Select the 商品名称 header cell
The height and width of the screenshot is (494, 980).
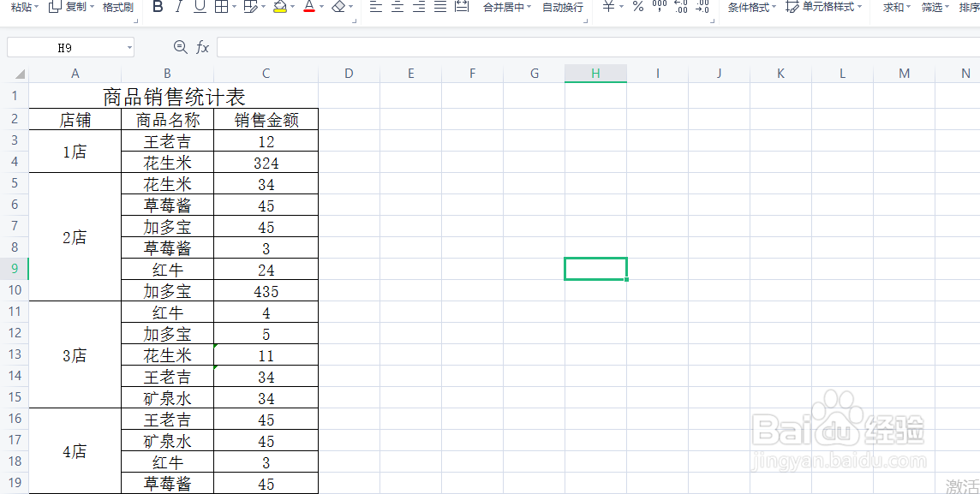[x=168, y=119]
